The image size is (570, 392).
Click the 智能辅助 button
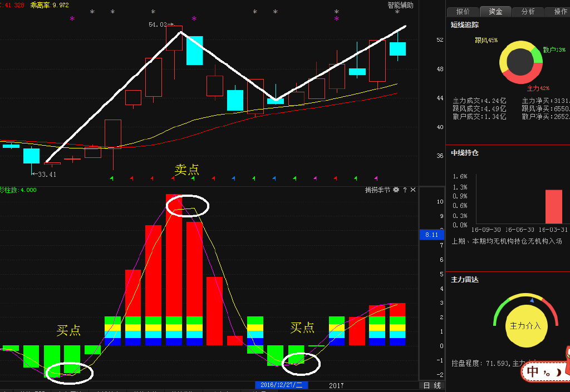click(x=401, y=5)
